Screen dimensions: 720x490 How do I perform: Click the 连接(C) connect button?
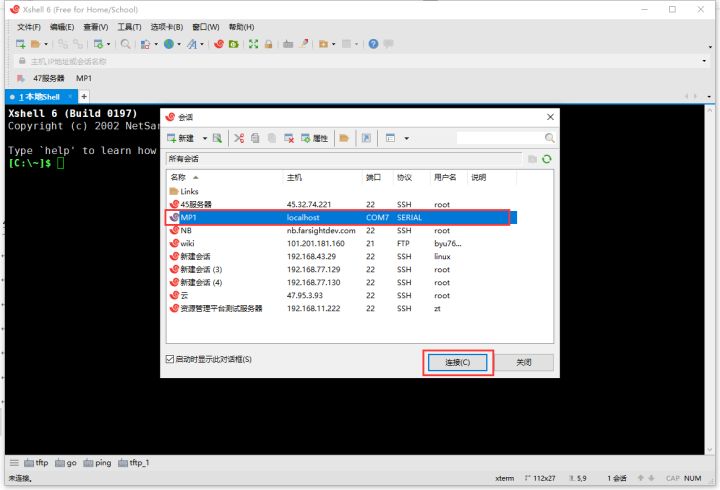(x=457, y=362)
